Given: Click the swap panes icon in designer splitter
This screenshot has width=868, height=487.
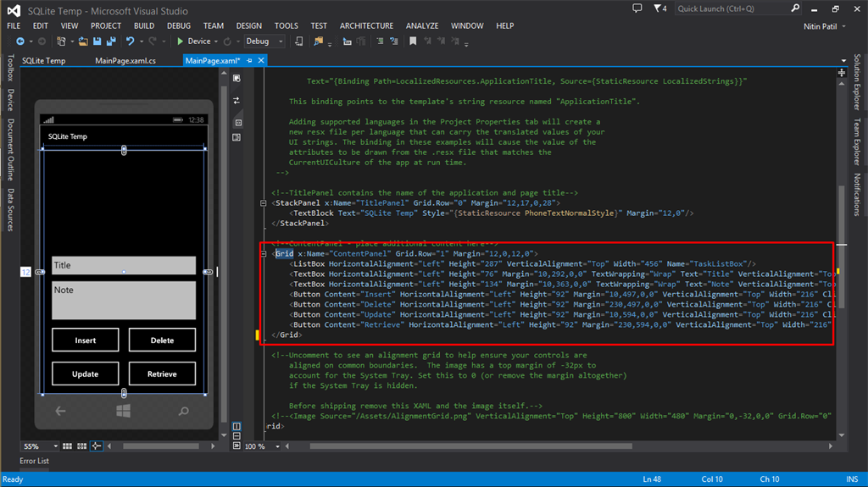Looking at the screenshot, I should (236, 100).
